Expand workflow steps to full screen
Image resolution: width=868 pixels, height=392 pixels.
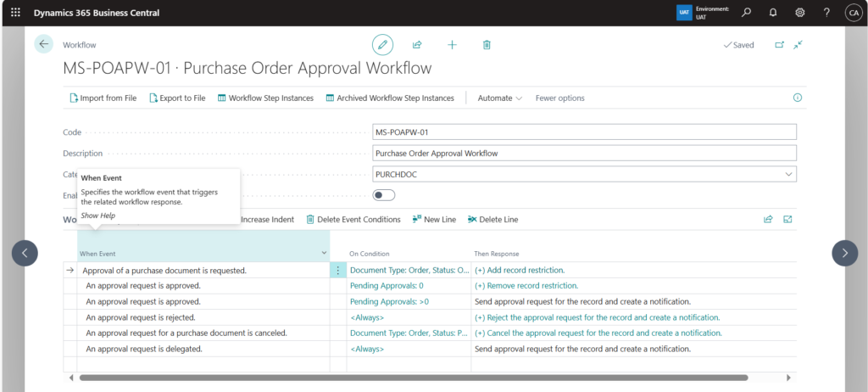(787, 219)
